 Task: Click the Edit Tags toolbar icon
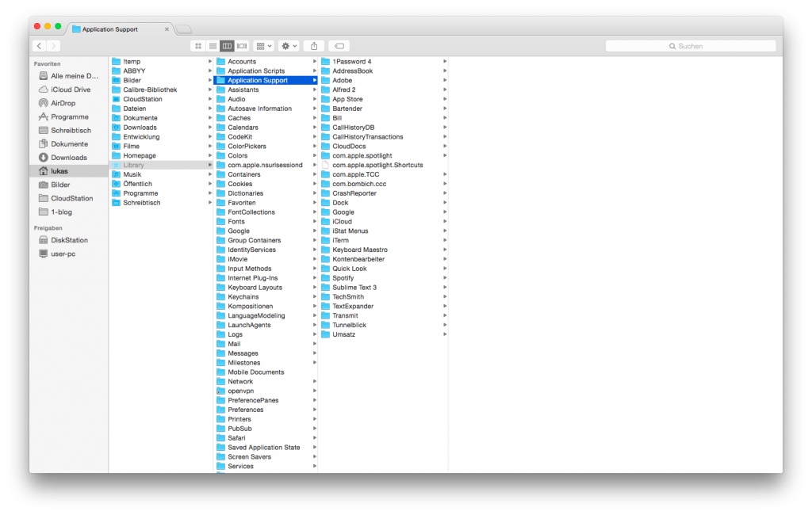pyautogui.click(x=339, y=46)
